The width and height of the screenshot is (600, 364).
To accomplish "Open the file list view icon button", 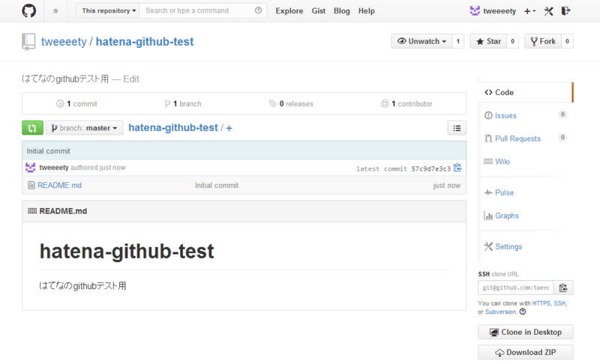I will point(457,128).
